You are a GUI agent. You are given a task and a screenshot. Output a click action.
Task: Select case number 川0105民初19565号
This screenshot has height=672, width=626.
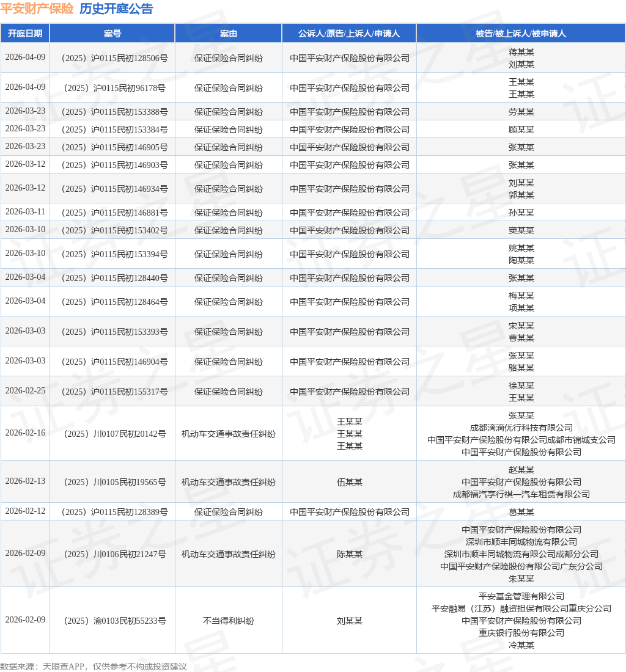114,482
